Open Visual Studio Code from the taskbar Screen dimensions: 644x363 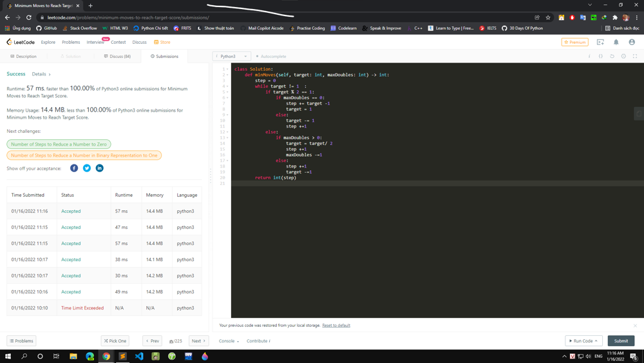point(139,356)
